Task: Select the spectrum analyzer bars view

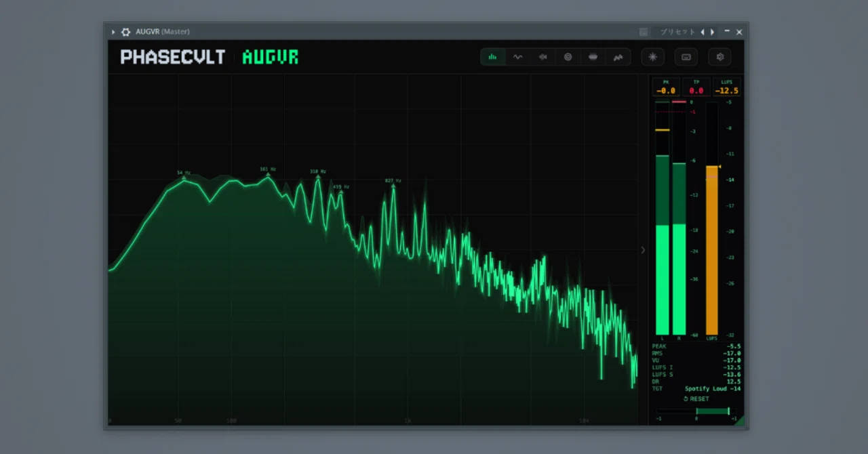Action: pos(493,57)
